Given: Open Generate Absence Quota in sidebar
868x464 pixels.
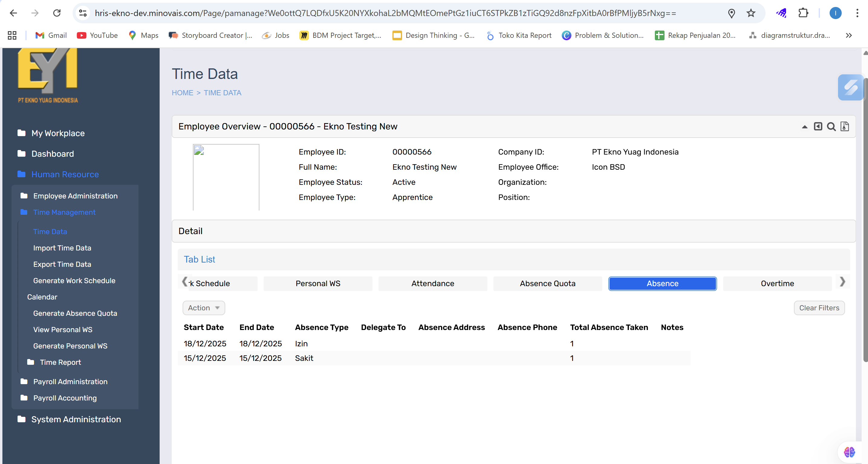Looking at the screenshot, I should 75,313.
